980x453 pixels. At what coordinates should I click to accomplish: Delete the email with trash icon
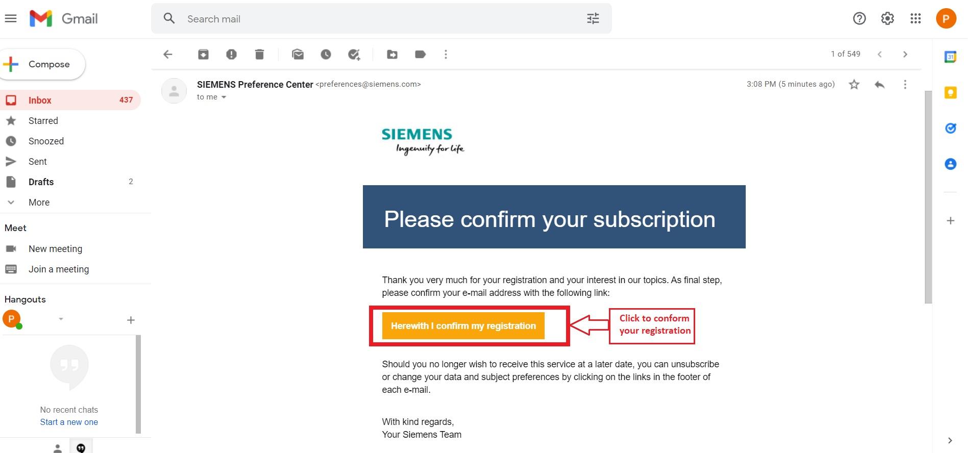259,54
